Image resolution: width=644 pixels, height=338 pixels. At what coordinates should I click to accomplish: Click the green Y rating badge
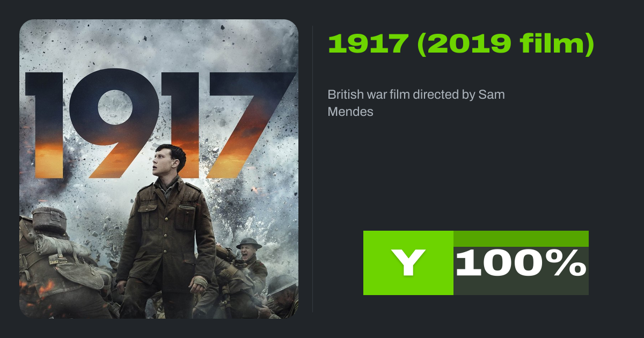[x=408, y=263]
